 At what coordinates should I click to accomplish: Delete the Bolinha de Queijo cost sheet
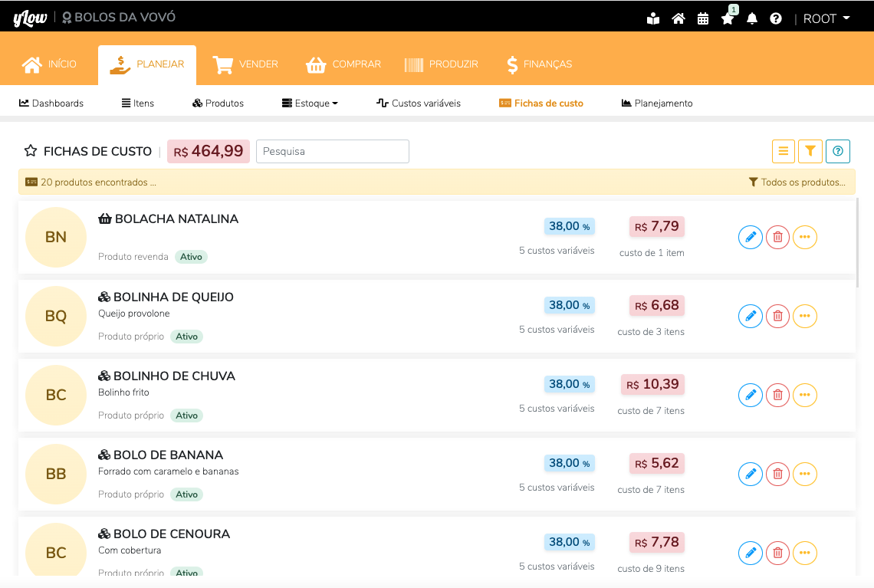[777, 317]
